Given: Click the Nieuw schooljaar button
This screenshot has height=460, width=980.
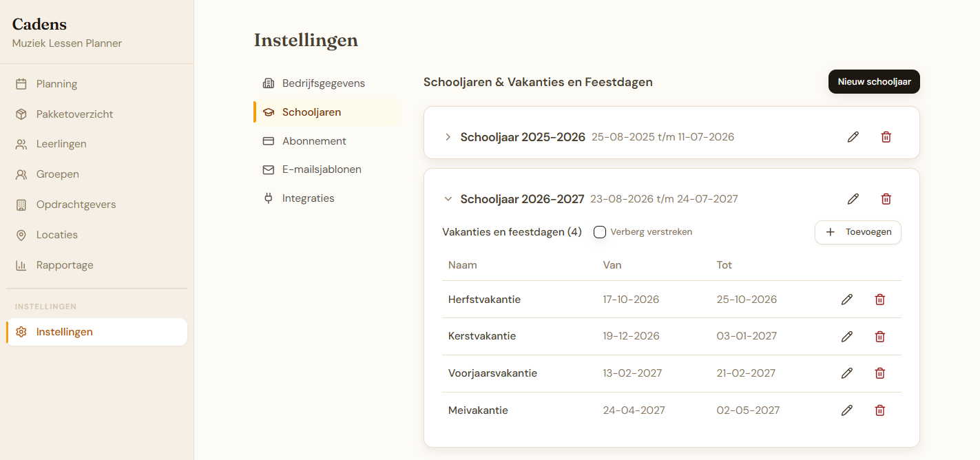Looking at the screenshot, I should (874, 81).
